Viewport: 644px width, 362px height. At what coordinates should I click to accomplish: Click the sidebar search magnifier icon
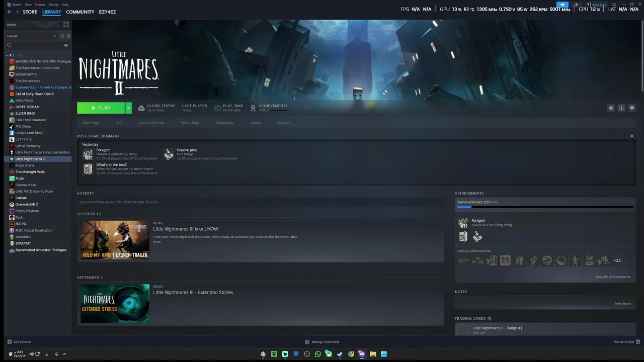pyautogui.click(x=9, y=45)
